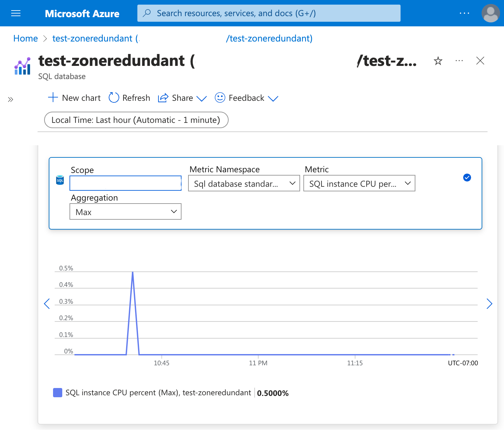Favorite this resource with the star icon
The width and height of the screenshot is (504, 444).
tap(438, 61)
